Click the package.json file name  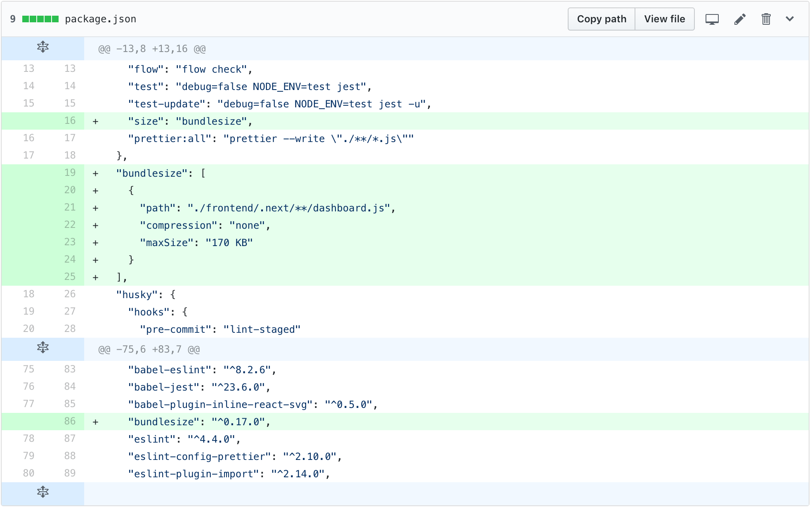click(x=100, y=19)
